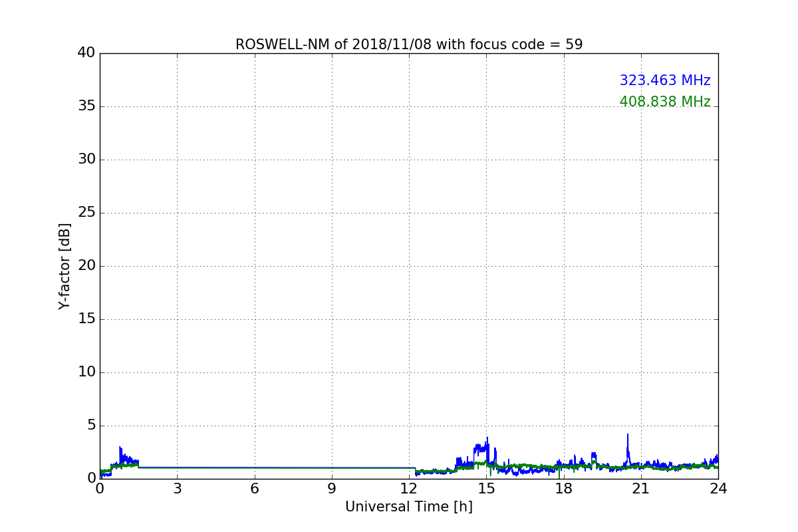
Task: Click x-axis tick label 9
Action: coord(332,489)
